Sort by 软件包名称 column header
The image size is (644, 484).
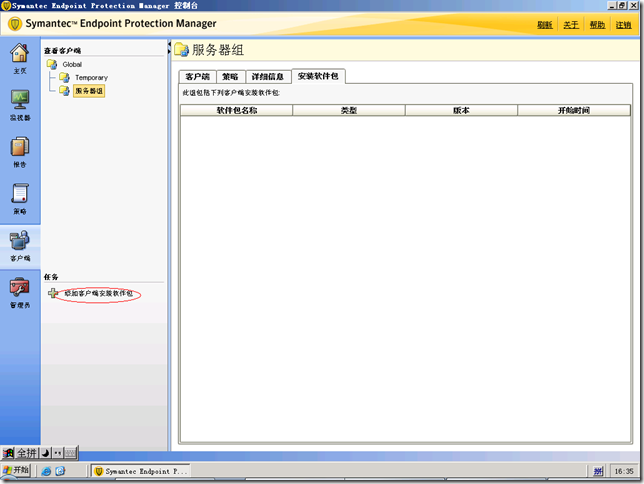tap(237, 110)
